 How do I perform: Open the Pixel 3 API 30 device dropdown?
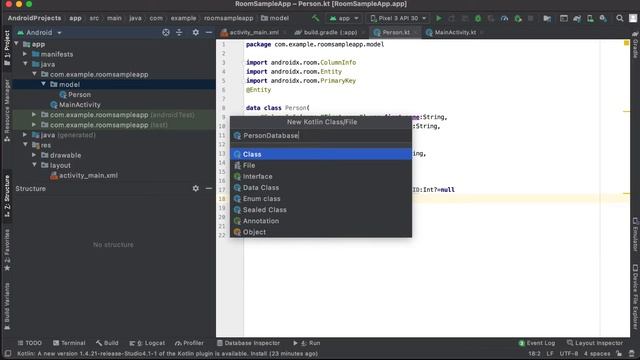click(398, 18)
